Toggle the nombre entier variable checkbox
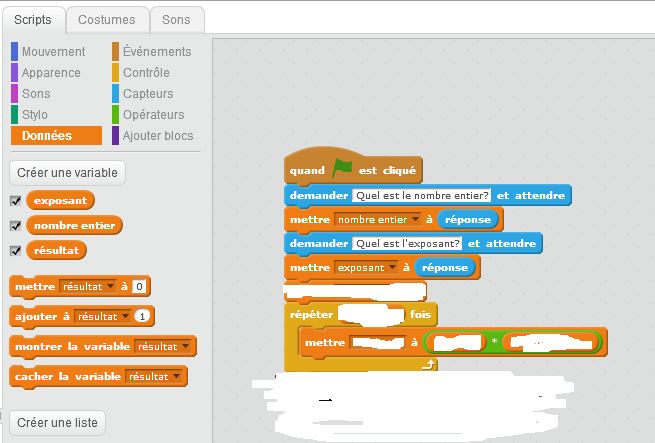Screen dimensions: 655x443 click(x=15, y=226)
